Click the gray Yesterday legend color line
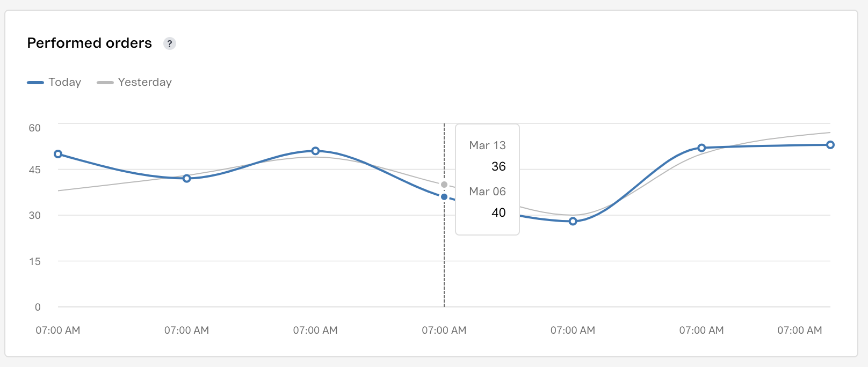The image size is (868, 367). (x=105, y=83)
